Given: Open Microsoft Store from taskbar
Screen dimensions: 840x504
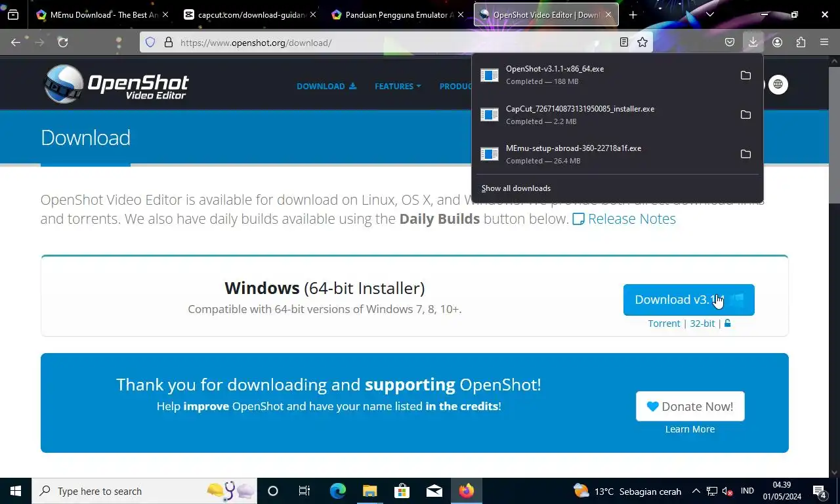Looking at the screenshot, I should tap(402, 491).
